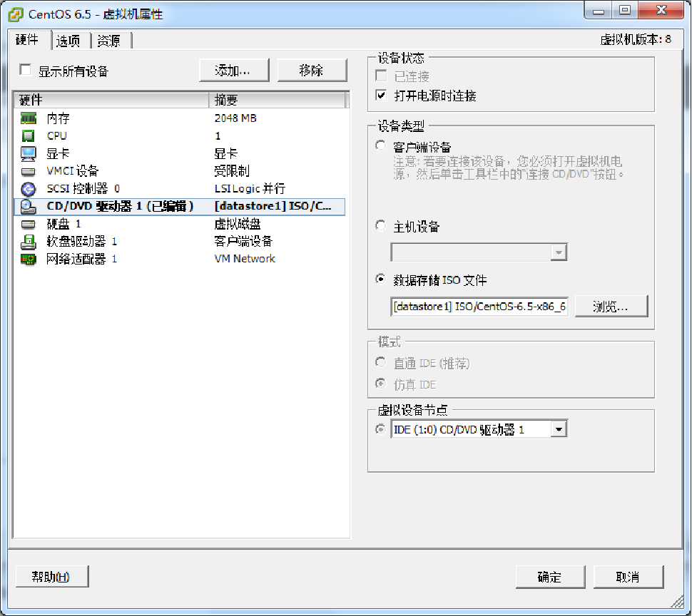692x616 pixels.
Task: Select the 软盘驱动器 1 row label
Action: pos(81,242)
